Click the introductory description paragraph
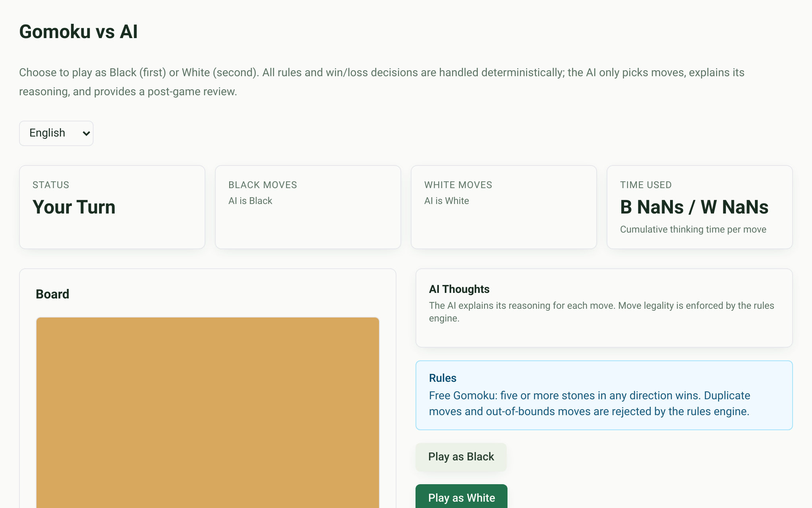 [x=382, y=82]
